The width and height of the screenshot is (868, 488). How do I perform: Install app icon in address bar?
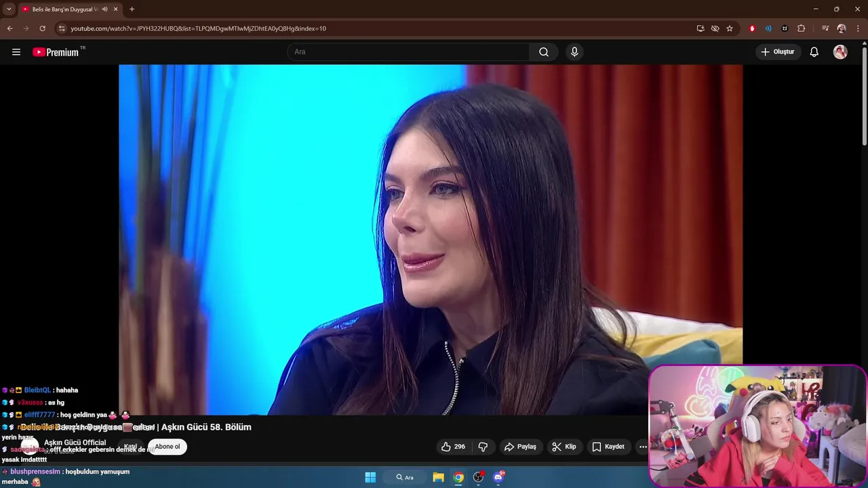[x=701, y=28]
